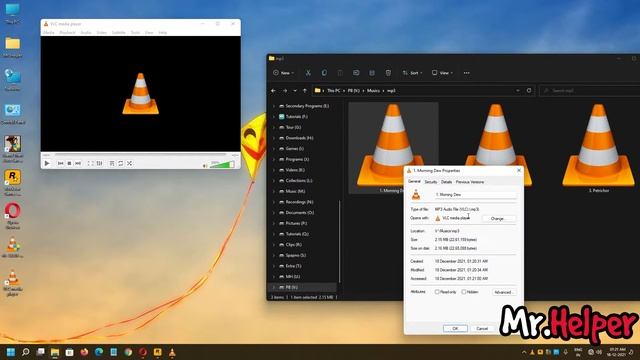Open the VLC View menu
This screenshot has width=640, height=360.
click(x=149, y=32)
